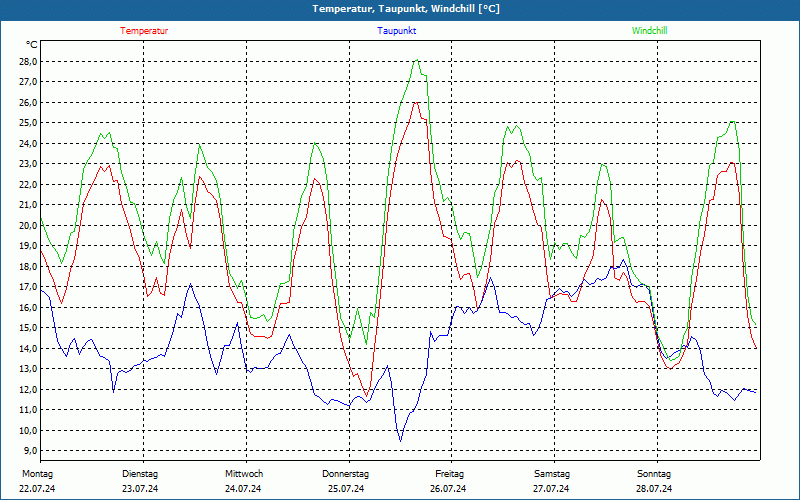The height and width of the screenshot is (500, 800).
Task: Select the Samstag day label
Action: coord(552,473)
